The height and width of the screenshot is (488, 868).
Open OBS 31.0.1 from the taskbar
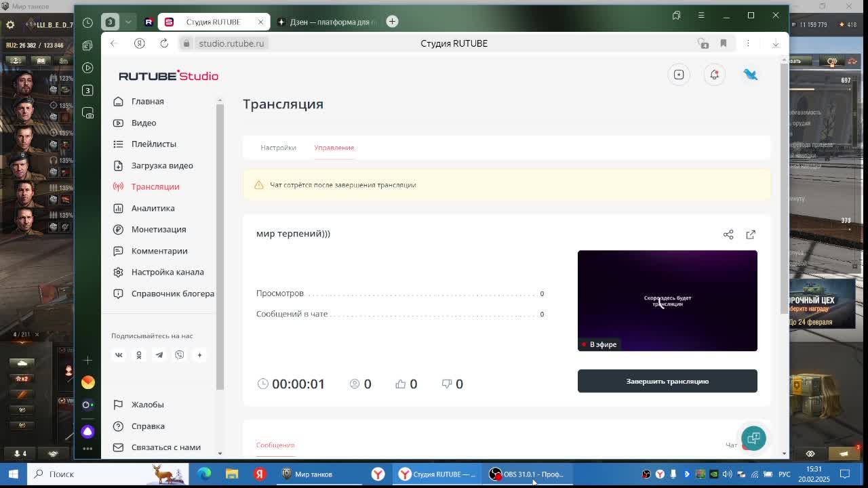coord(527,474)
